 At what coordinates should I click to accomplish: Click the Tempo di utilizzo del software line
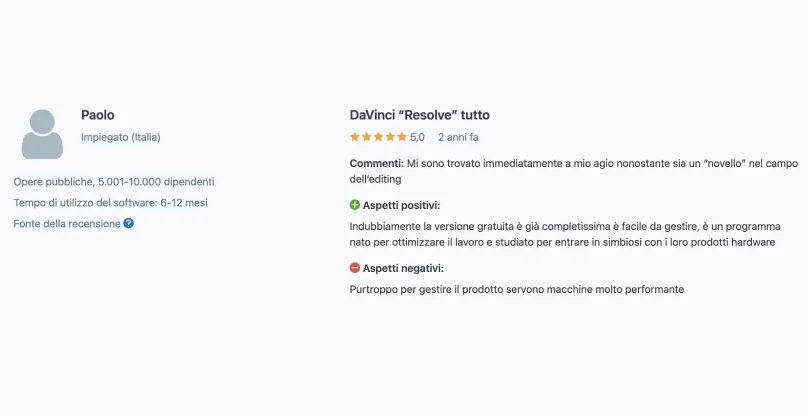pyautogui.click(x=110, y=203)
